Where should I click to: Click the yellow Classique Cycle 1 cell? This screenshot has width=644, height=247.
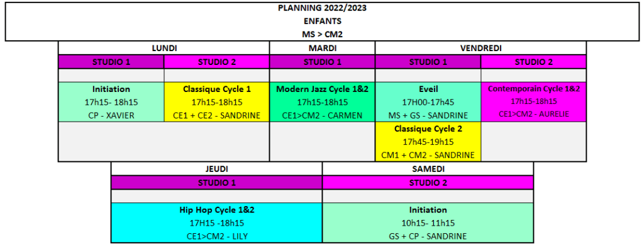pos(217,102)
